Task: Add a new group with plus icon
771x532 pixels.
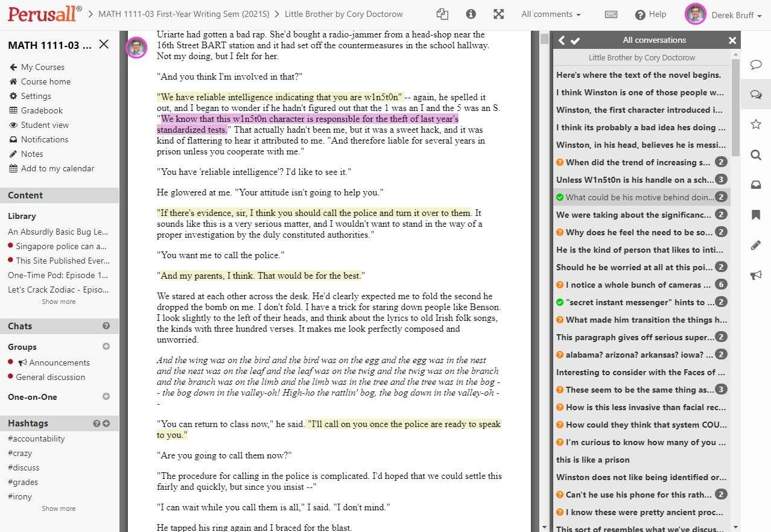Action: click(x=106, y=346)
